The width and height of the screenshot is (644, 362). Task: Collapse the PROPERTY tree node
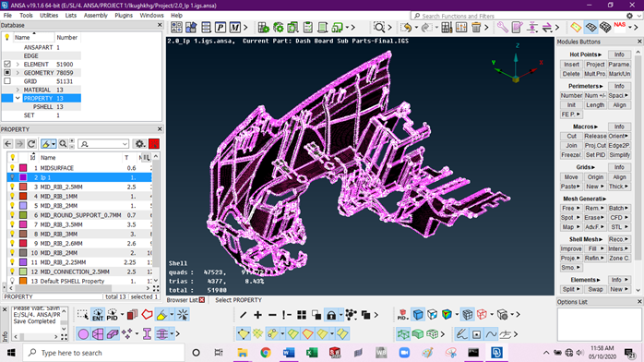18,98
